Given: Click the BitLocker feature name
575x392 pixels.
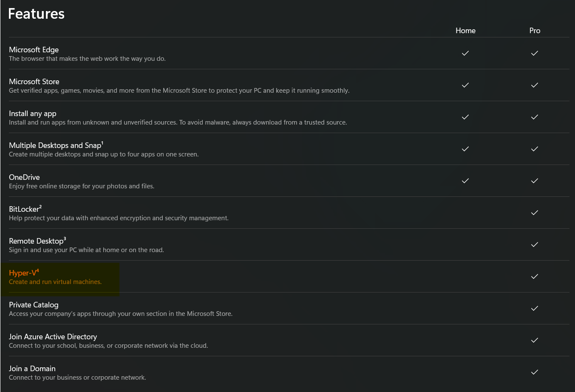Looking at the screenshot, I should (x=24, y=209).
